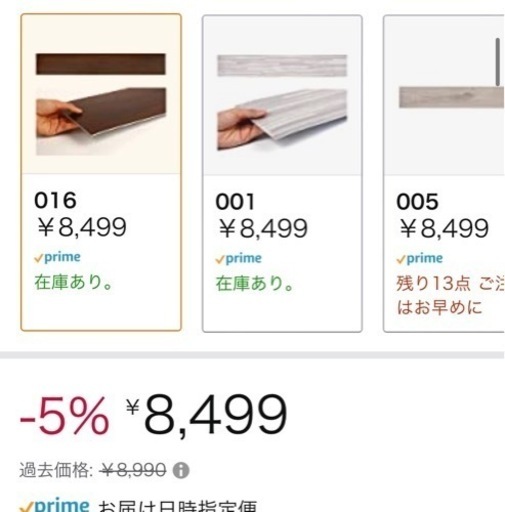Click the 005 light wood plank image
505x512 pixels.
tap(452, 97)
